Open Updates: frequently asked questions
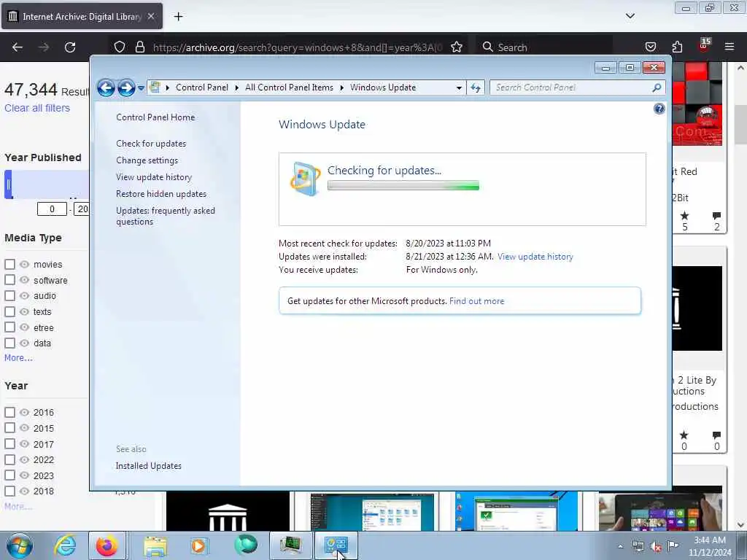Screen dimensions: 747x560 coord(166,216)
